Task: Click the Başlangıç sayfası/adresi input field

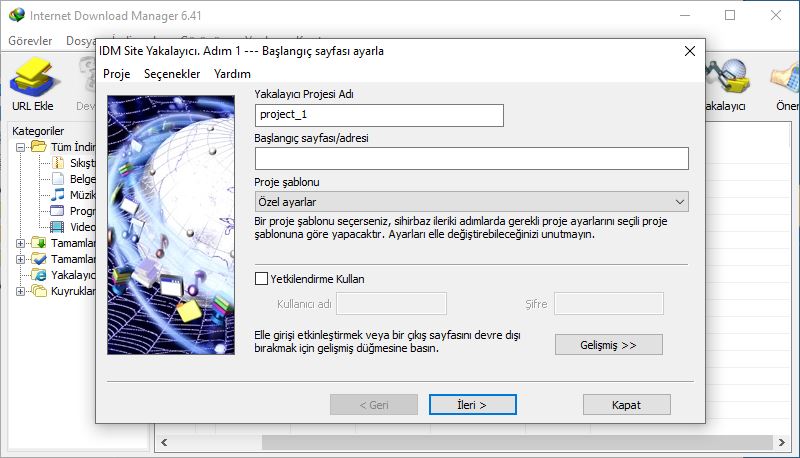Action: 471,159
